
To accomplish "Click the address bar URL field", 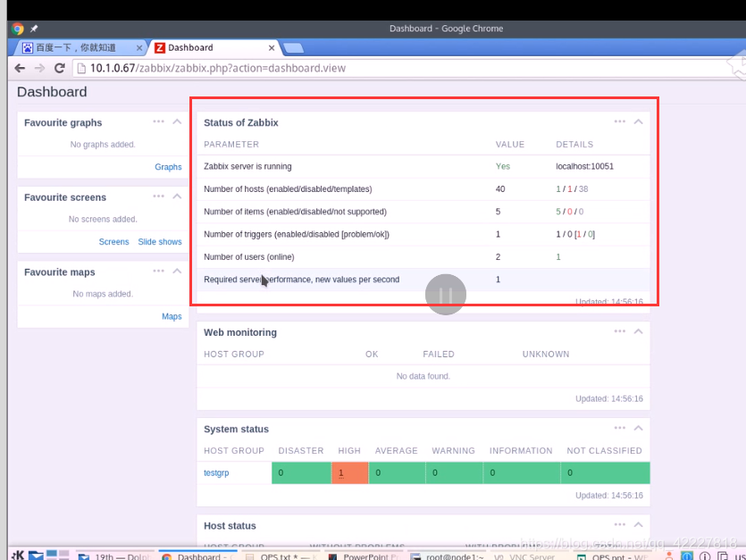I will pyautogui.click(x=399, y=68).
